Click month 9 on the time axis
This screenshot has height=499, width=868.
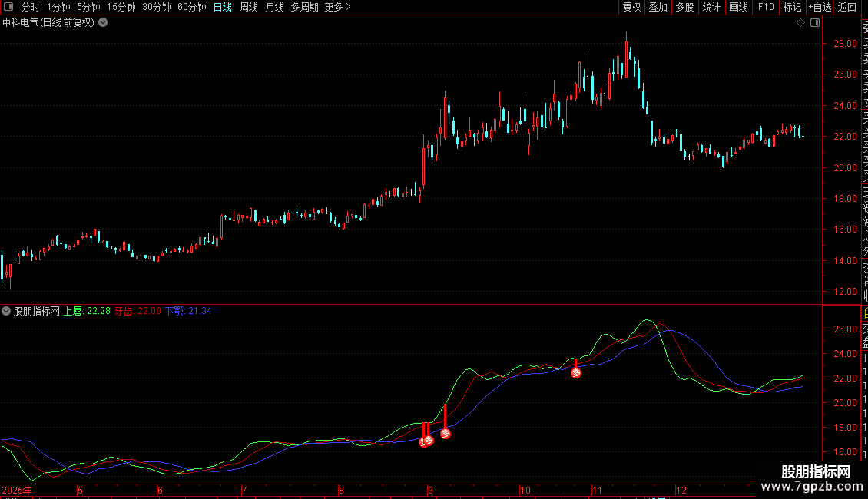[x=430, y=490]
